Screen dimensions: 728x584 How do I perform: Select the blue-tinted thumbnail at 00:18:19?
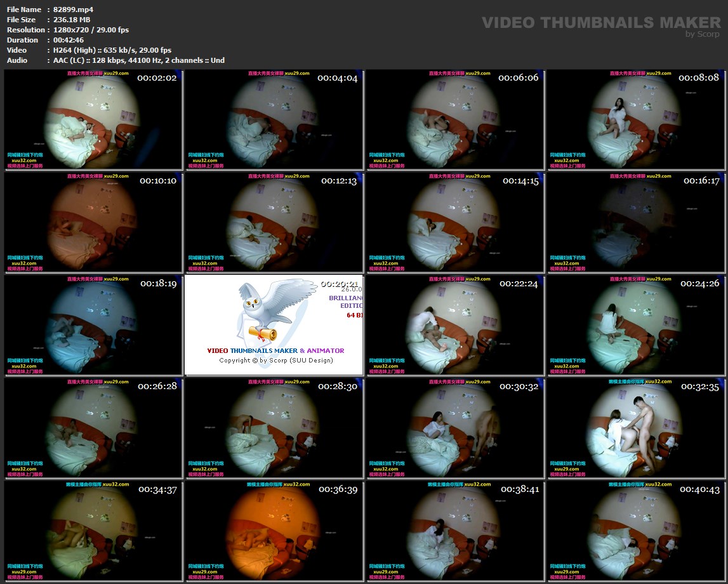pos(93,325)
